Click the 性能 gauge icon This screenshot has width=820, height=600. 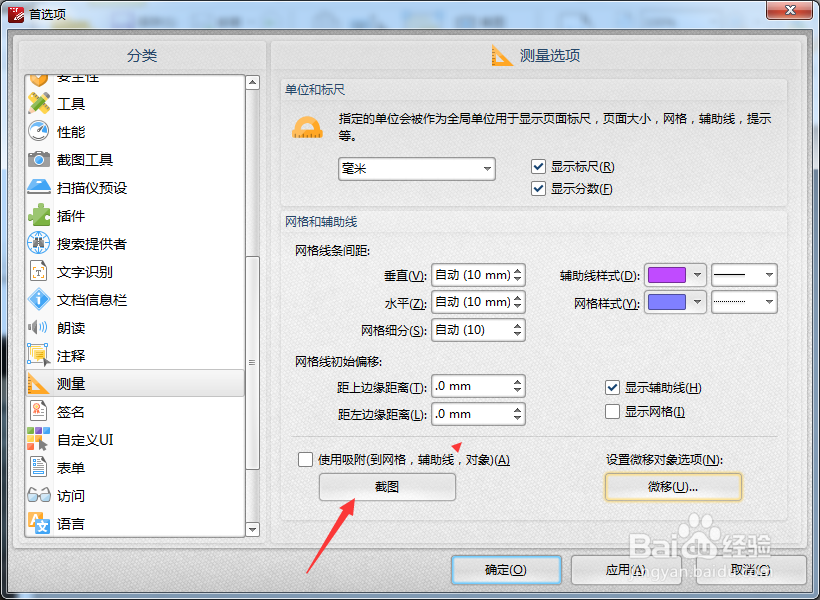point(39,131)
